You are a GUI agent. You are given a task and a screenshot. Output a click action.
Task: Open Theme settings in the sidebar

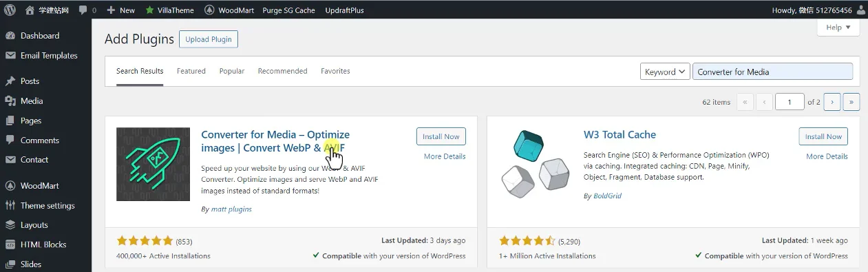(45, 205)
